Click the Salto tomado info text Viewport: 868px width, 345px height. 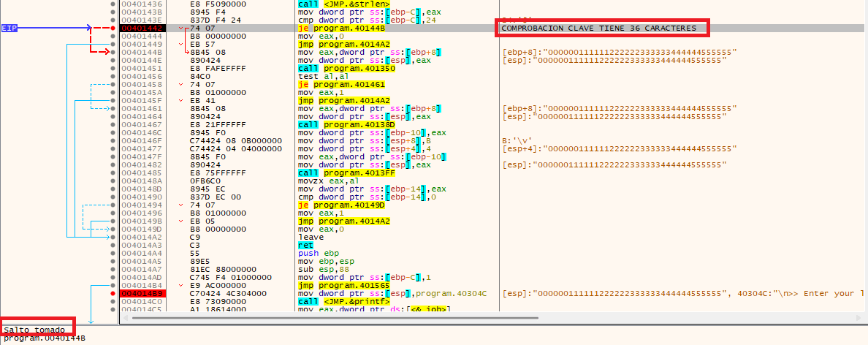pyautogui.click(x=34, y=330)
